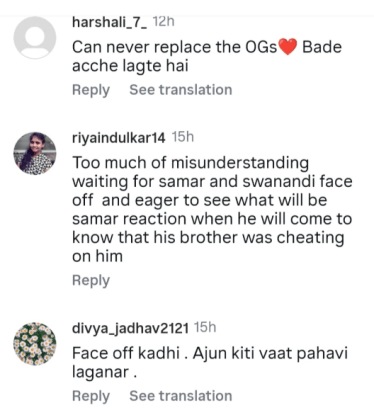Open harshali_7_ default avatar profile picture
The height and width of the screenshot is (415, 374).
(35, 38)
